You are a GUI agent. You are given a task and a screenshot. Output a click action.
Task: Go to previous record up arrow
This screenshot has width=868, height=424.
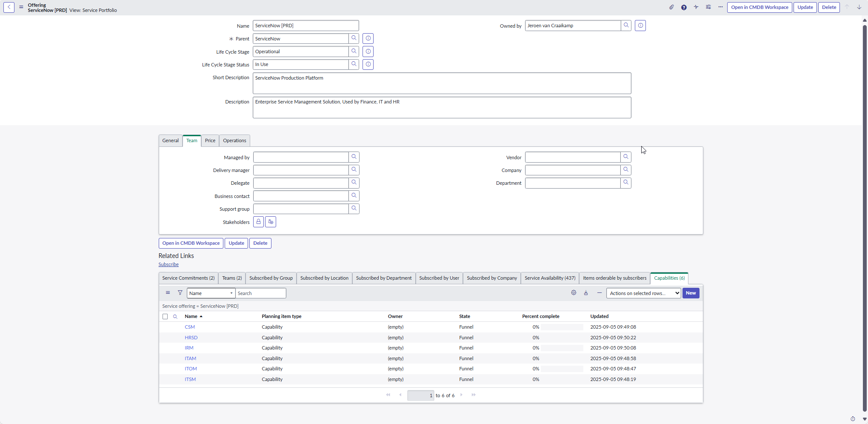coord(847,7)
